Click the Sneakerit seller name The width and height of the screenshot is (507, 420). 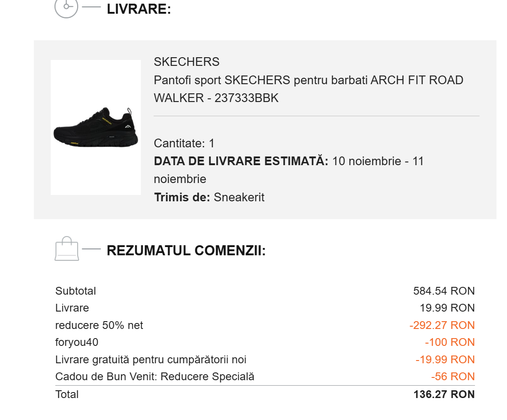pos(239,198)
